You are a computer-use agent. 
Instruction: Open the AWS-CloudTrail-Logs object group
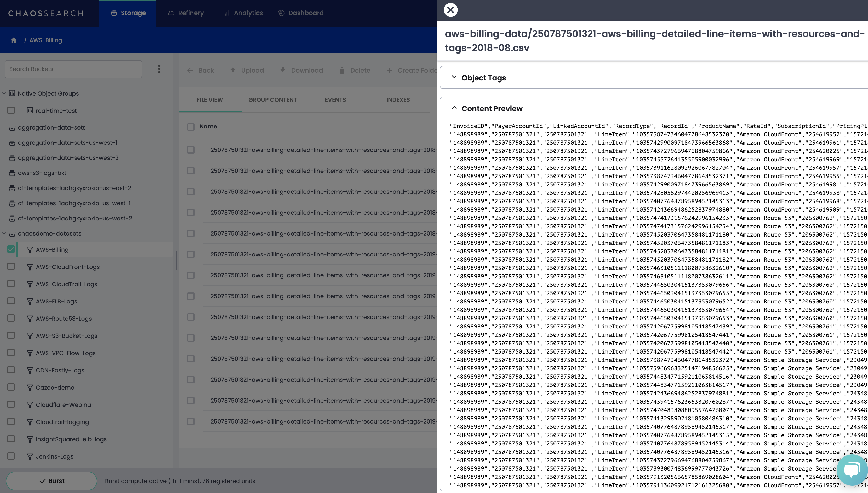[66, 284]
